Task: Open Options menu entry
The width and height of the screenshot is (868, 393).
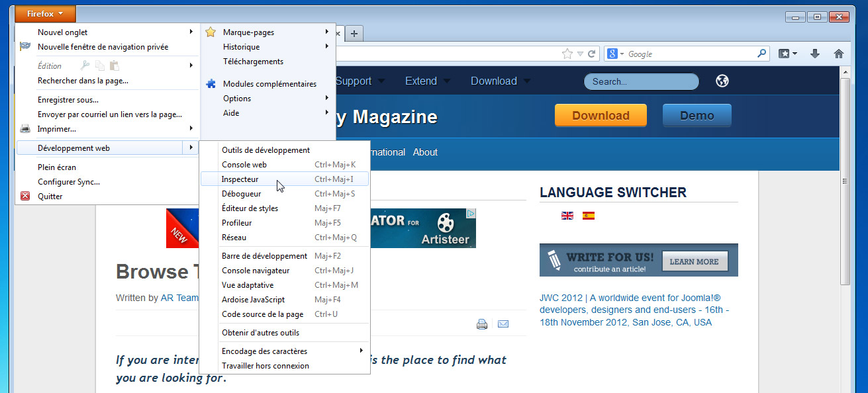Action: pyautogui.click(x=237, y=99)
